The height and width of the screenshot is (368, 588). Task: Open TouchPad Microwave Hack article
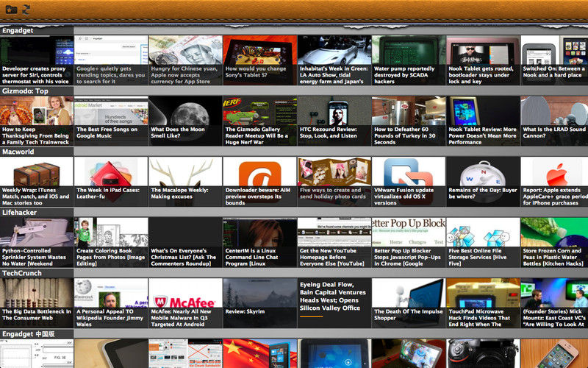coord(483,303)
